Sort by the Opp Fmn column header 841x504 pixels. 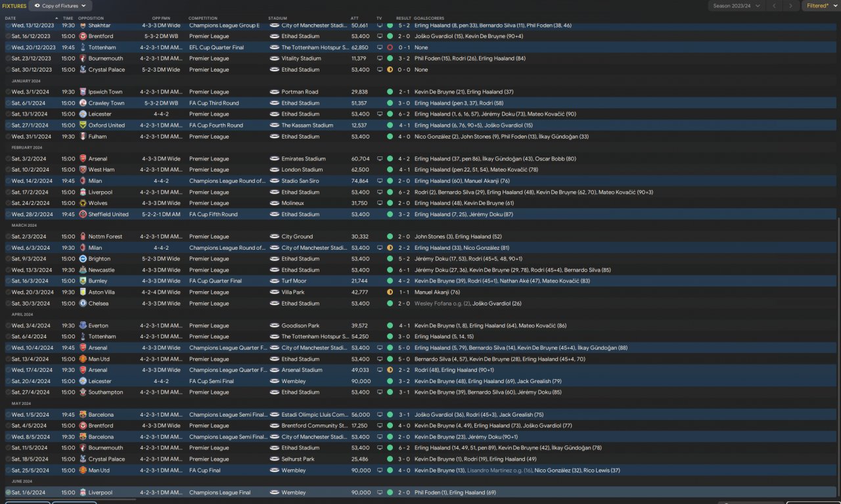[x=160, y=18]
